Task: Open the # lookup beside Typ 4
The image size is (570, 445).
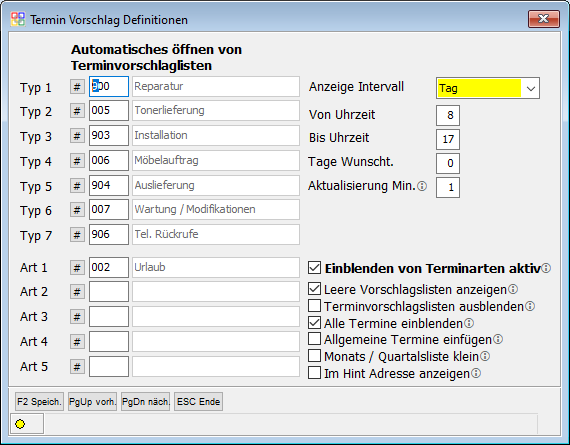Action: (x=77, y=161)
